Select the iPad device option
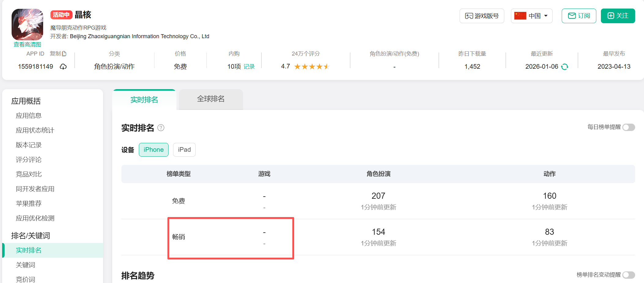This screenshot has height=283, width=644. pos(184,150)
